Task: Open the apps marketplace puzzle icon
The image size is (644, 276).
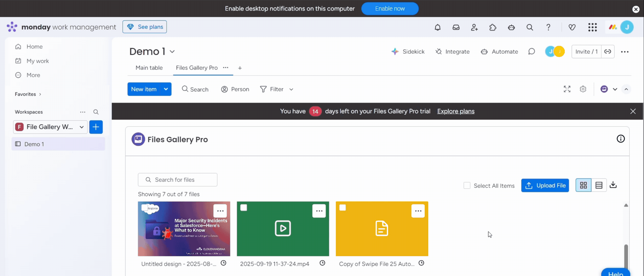Action: click(493, 27)
